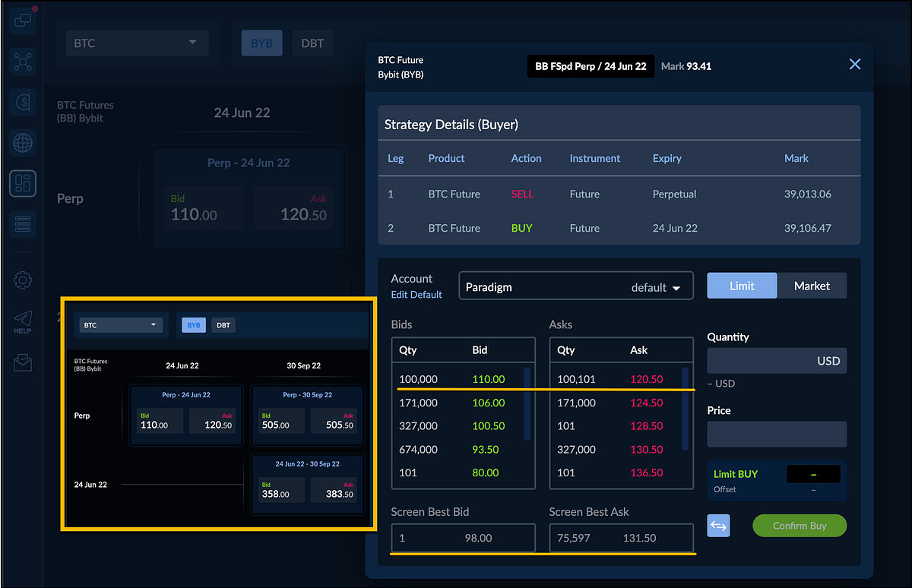Screen dimensions: 912x588
Task: Open the chat messages panel in sidebar
Action: 22,19
